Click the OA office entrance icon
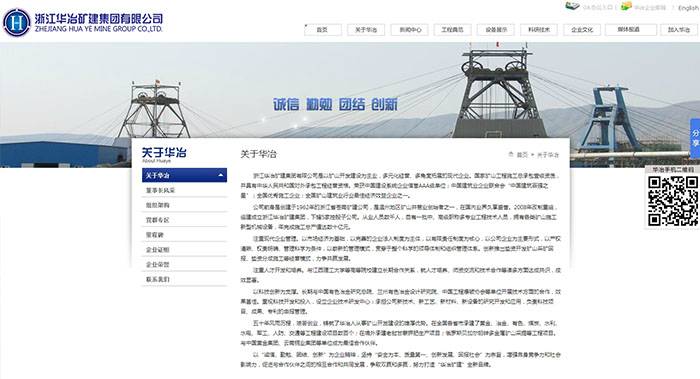This screenshot has width=700, height=379. [572, 6]
